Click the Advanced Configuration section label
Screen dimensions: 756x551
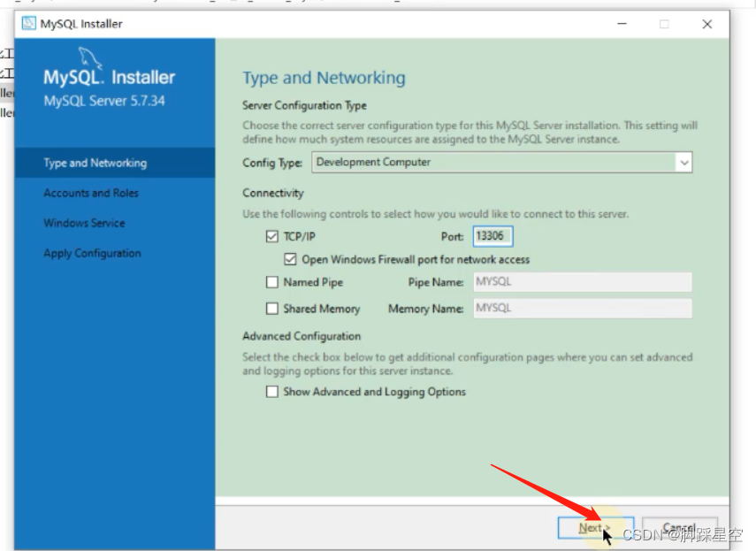[x=302, y=336]
